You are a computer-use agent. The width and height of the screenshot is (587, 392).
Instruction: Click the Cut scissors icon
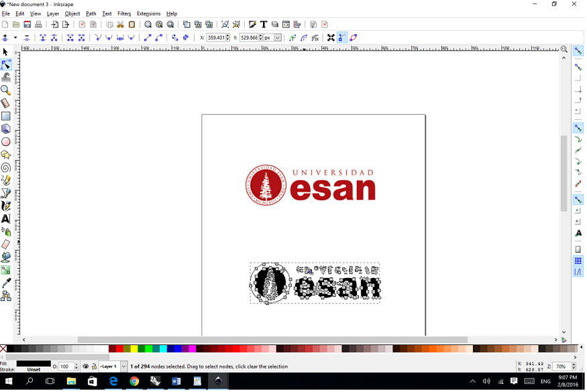[x=121, y=25]
